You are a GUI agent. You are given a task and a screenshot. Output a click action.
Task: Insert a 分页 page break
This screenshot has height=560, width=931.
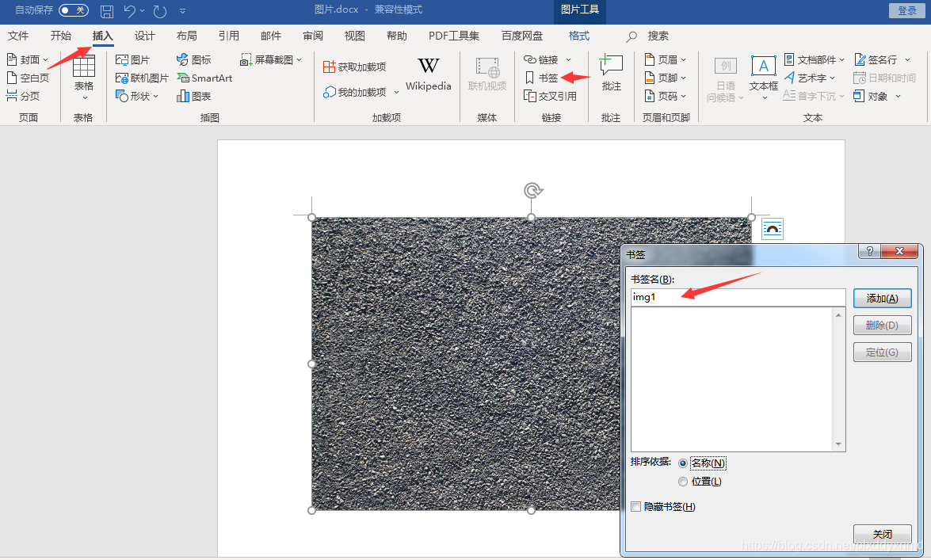point(22,96)
